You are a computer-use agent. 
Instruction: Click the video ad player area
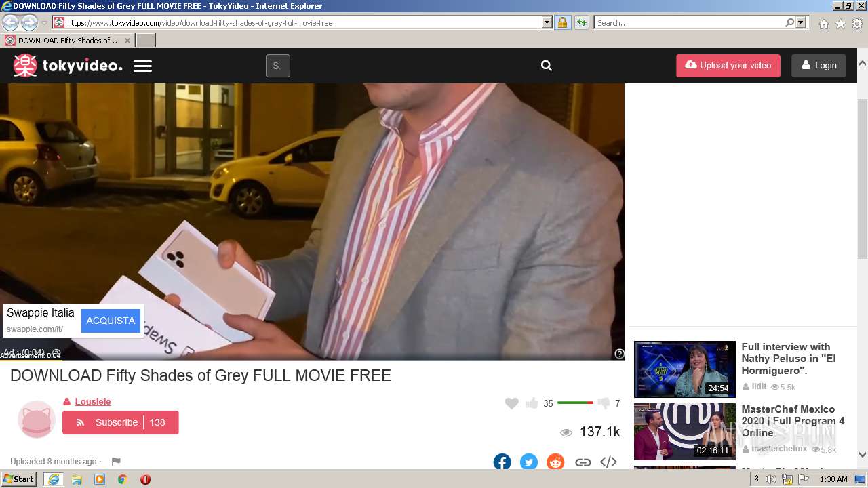312,221
